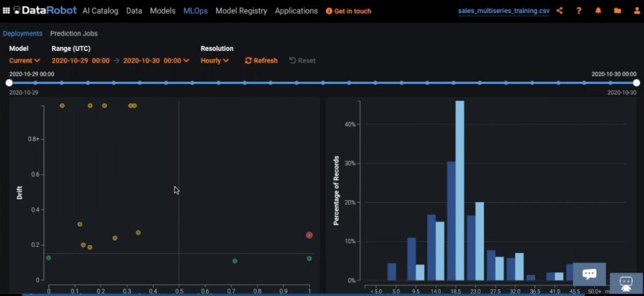Click the green drift point at importance 0.7
This screenshot has width=644, height=296.
pos(235,261)
